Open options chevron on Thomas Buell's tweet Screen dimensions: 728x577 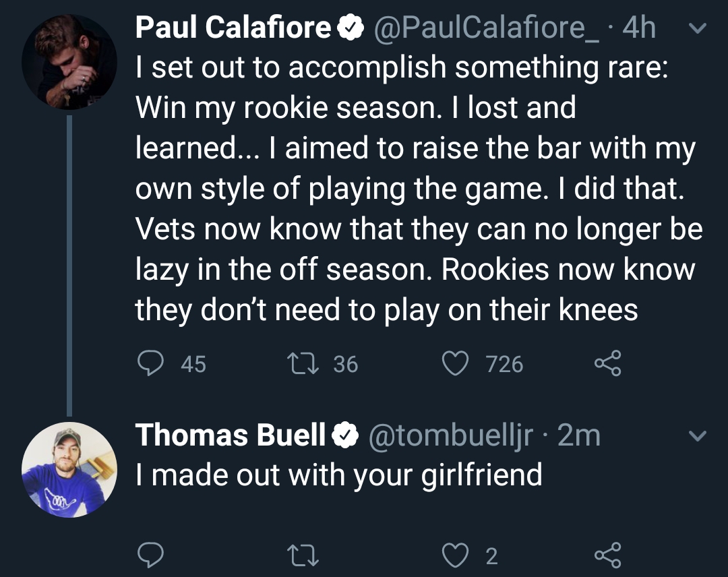pos(697,435)
